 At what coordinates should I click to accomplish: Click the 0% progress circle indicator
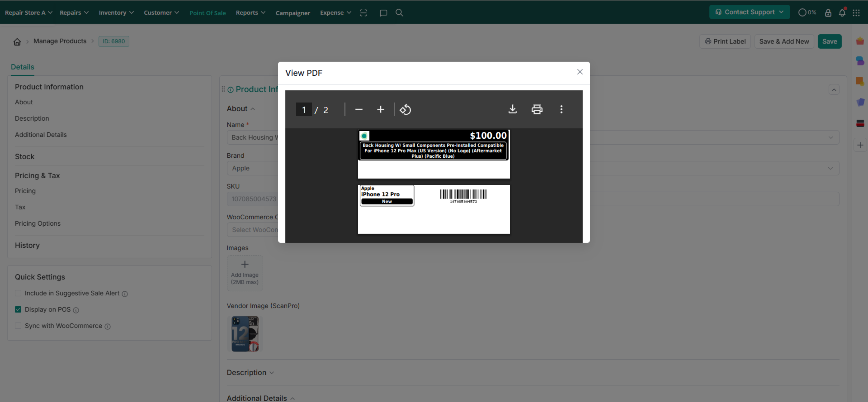tap(807, 13)
